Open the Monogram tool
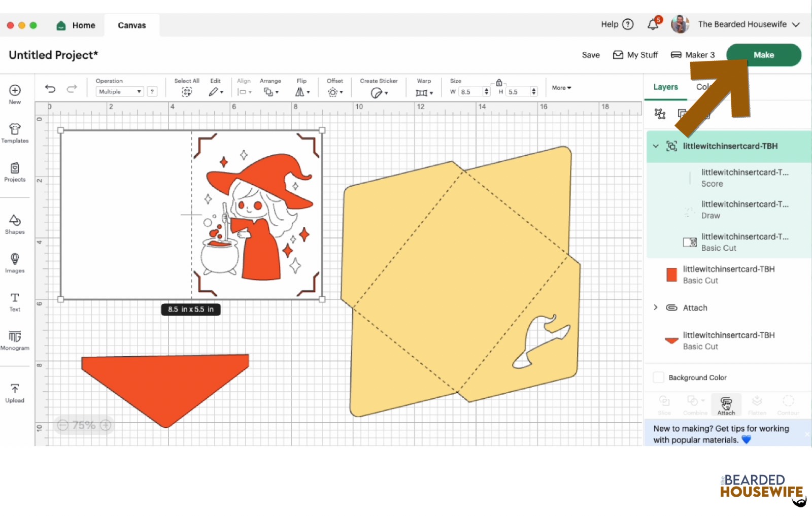812x516 pixels. (x=15, y=340)
